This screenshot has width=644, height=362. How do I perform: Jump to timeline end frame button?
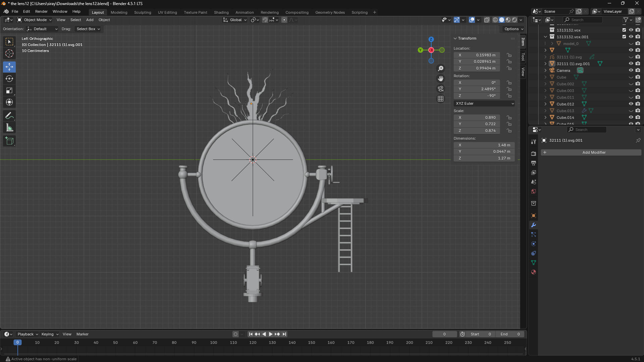click(x=284, y=334)
